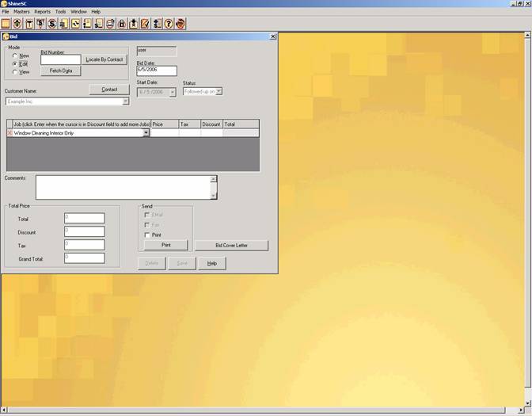532x416 pixels.
Task: Click the dollar sign in circle toolbar icon
Action: point(52,24)
